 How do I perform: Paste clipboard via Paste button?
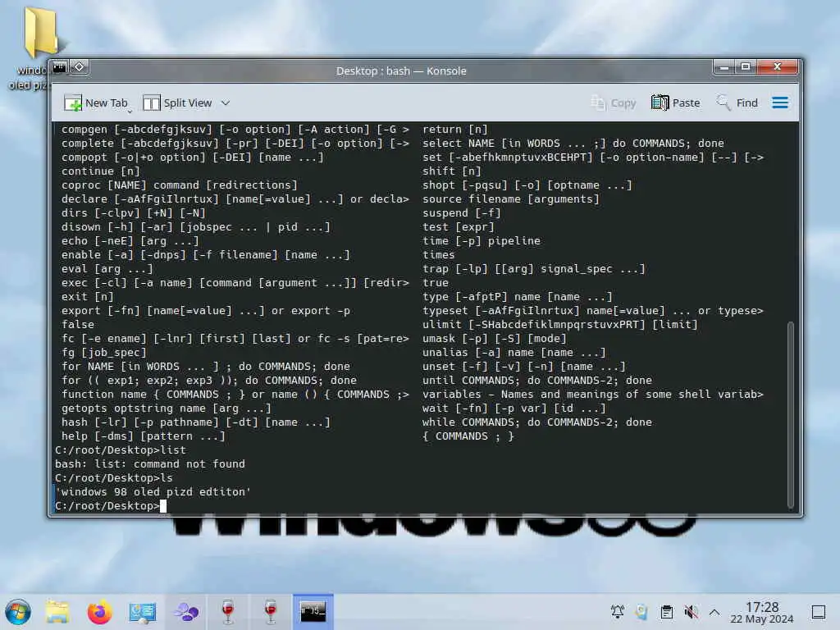[676, 103]
